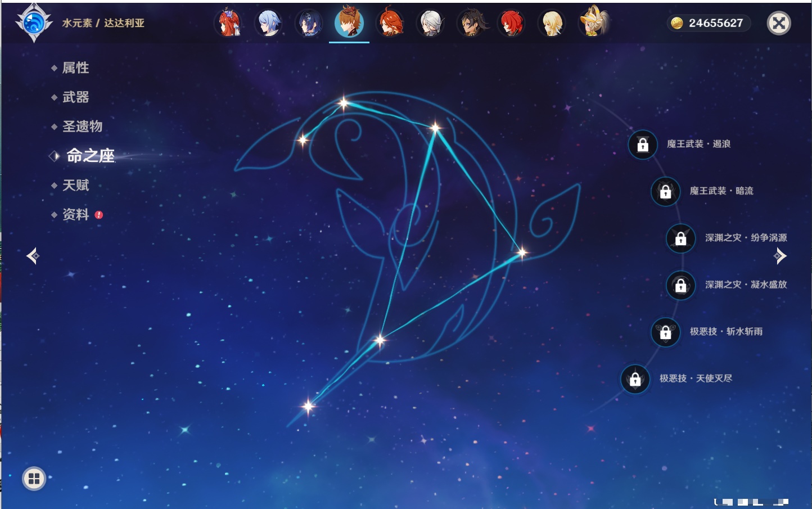
Task: Select the light-blue-haired character avatar
Action: click(268, 24)
